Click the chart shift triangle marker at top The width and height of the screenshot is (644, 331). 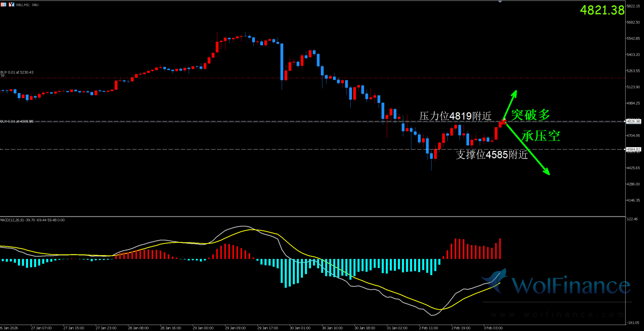500,2
